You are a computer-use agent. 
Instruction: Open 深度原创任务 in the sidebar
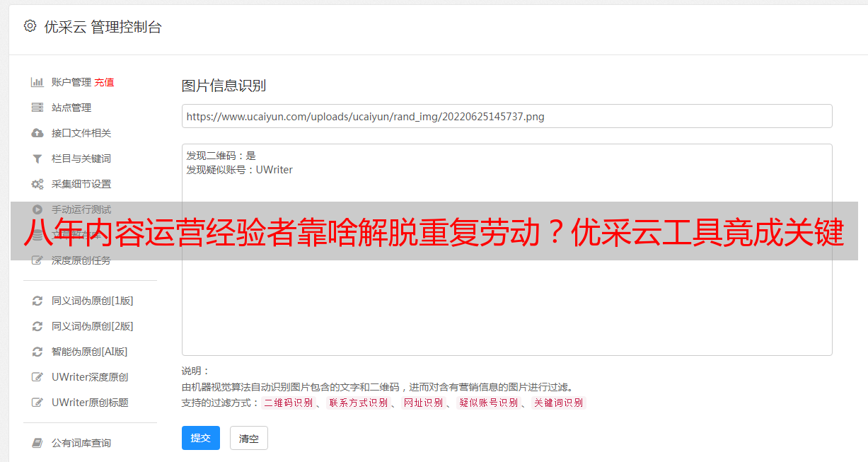click(81, 260)
